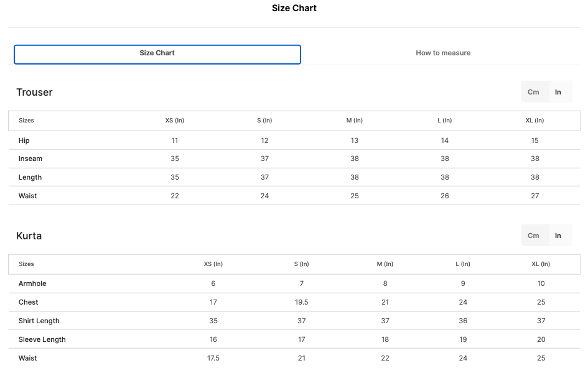
Task: Select In units for Trouser table
Action: point(558,92)
